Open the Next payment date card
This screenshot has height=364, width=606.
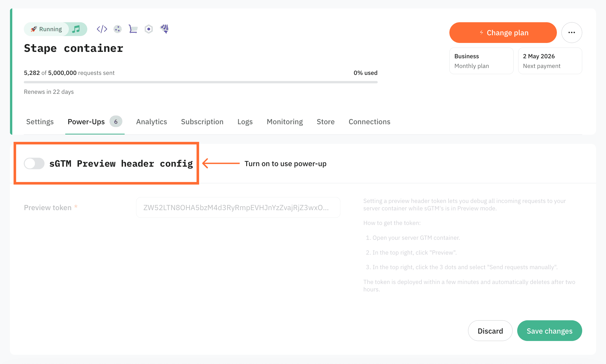550,61
